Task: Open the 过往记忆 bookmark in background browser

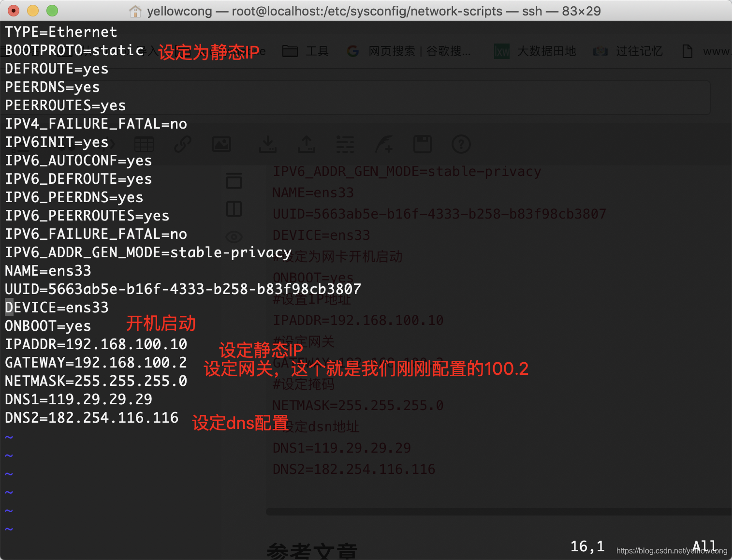Action: click(628, 51)
